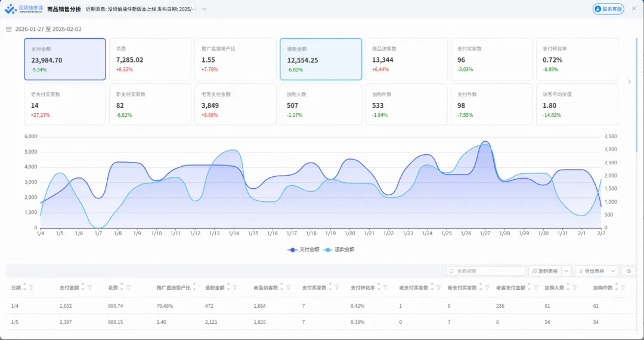Viewport: 644px width, 340px height.
Task: Click the 导出表格 button
Action: tap(592, 271)
